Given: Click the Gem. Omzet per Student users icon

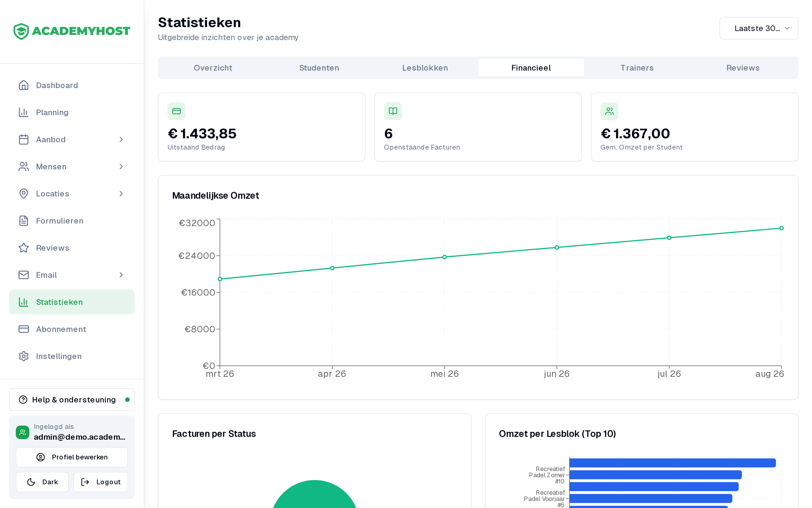Looking at the screenshot, I should click(609, 111).
